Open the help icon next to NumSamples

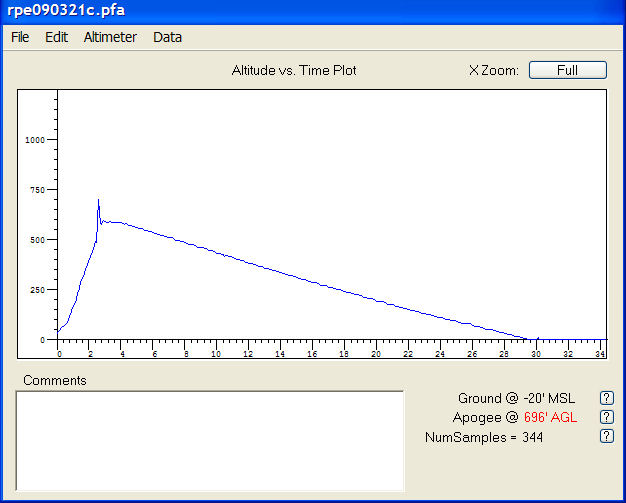(606, 436)
